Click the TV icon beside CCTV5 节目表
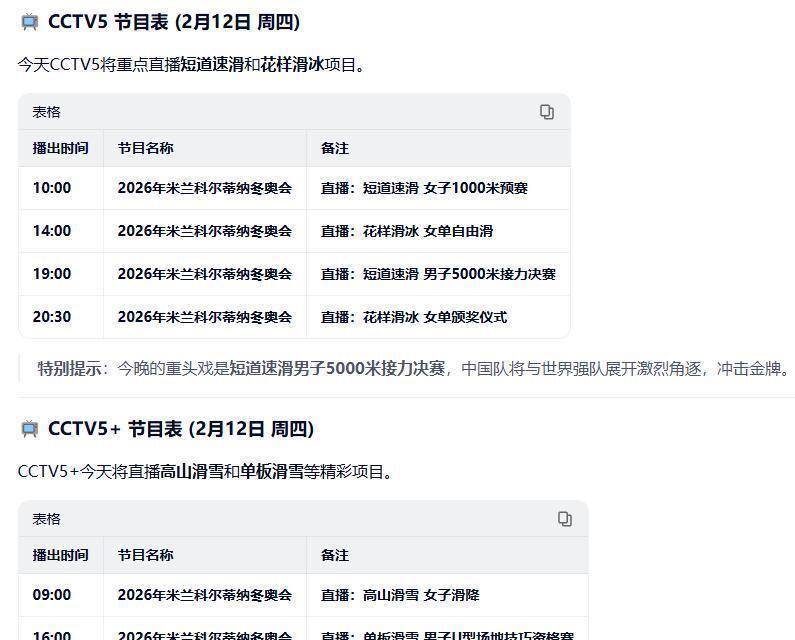 point(29,22)
